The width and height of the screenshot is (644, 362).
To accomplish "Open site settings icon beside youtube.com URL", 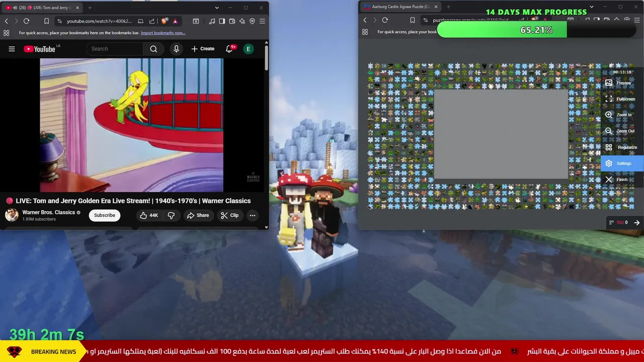I will pos(60,21).
